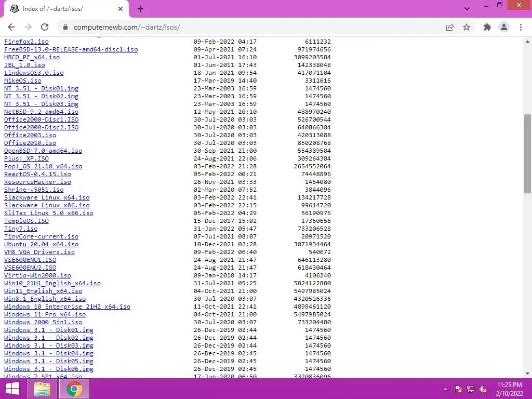Image resolution: width=532 pixels, height=399 pixels.
Task: Go forward one page
Action: click(28, 27)
